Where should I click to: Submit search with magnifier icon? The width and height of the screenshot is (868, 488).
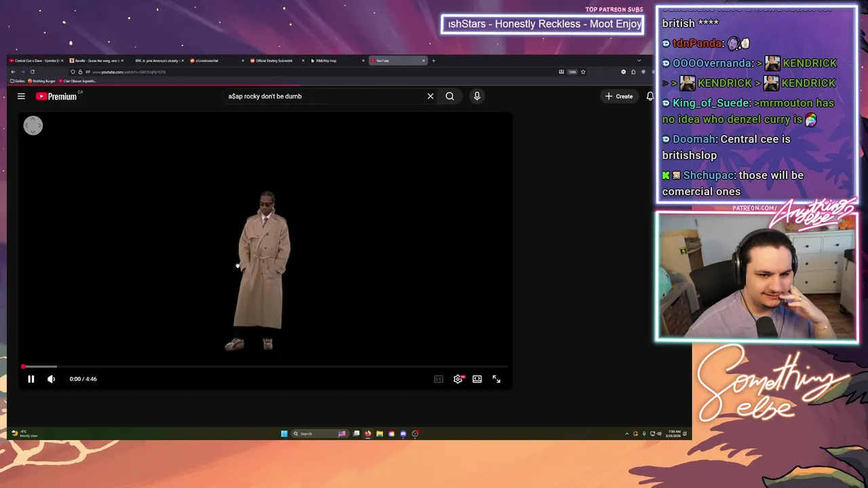pyautogui.click(x=450, y=96)
